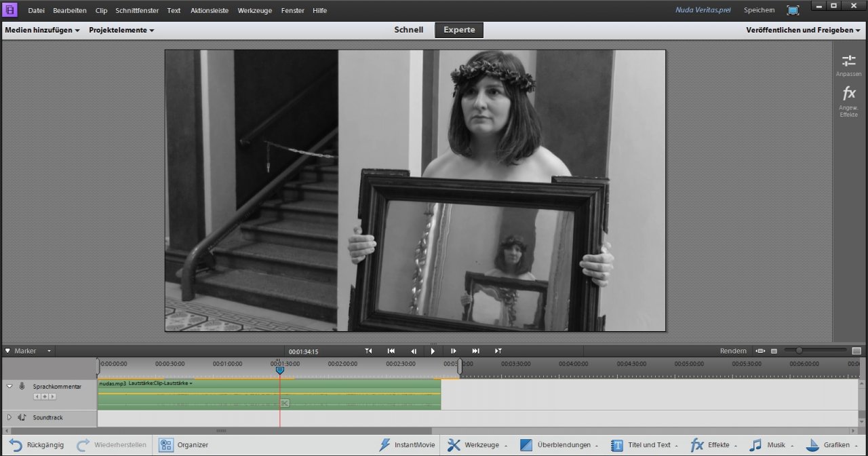Screen dimensions: 868x456
Task: Open the Schnittfenster menu
Action: pyautogui.click(x=138, y=10)
